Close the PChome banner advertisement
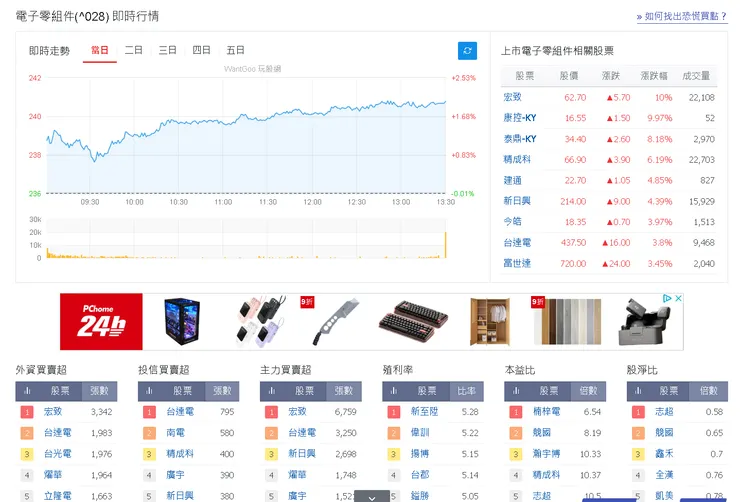 [x=678, y=298]
